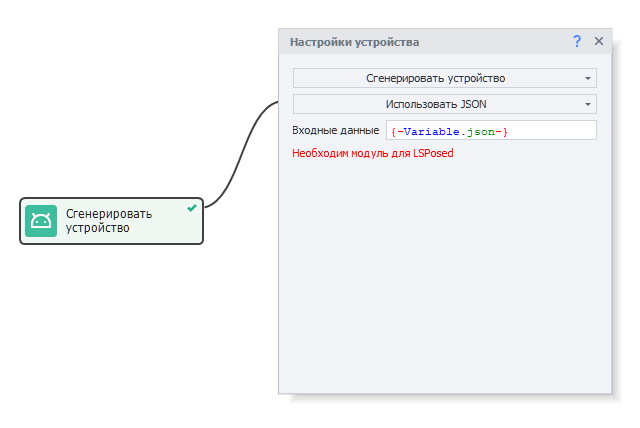Close the Настройки устройства panel
Viewport: 640px width, 428px height.
click(599, 41)
